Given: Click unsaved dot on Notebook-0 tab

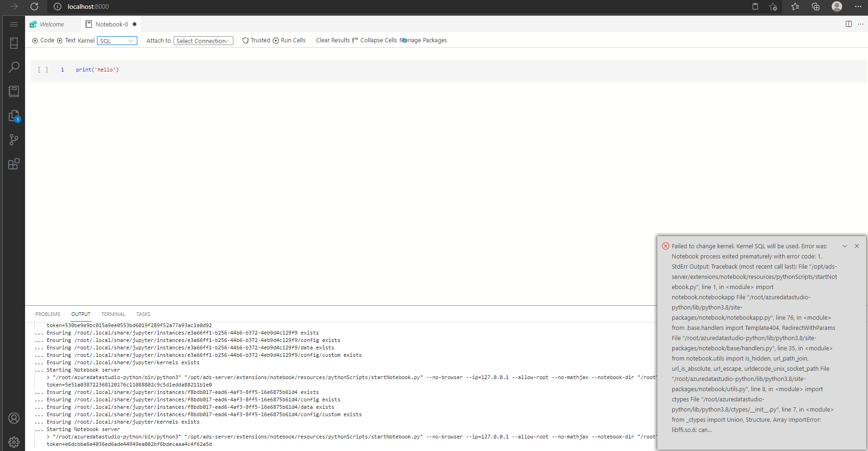Looking at the screenshot, I should point(135,24).
